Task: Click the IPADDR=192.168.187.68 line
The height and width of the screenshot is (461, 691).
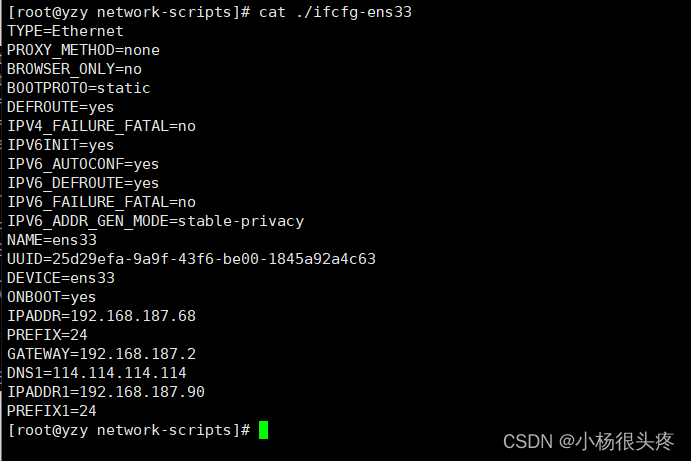Action: pos(101,316)
